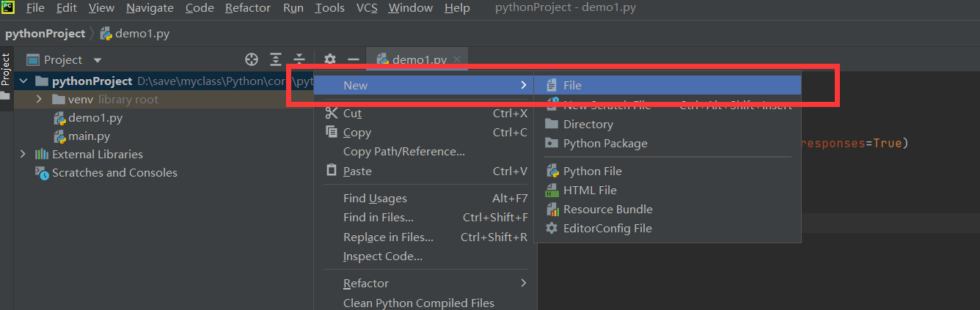Image resolution: width=980 pixels, height=310 pixels.
Task: Open the Run menu
Action: [293, 8]
